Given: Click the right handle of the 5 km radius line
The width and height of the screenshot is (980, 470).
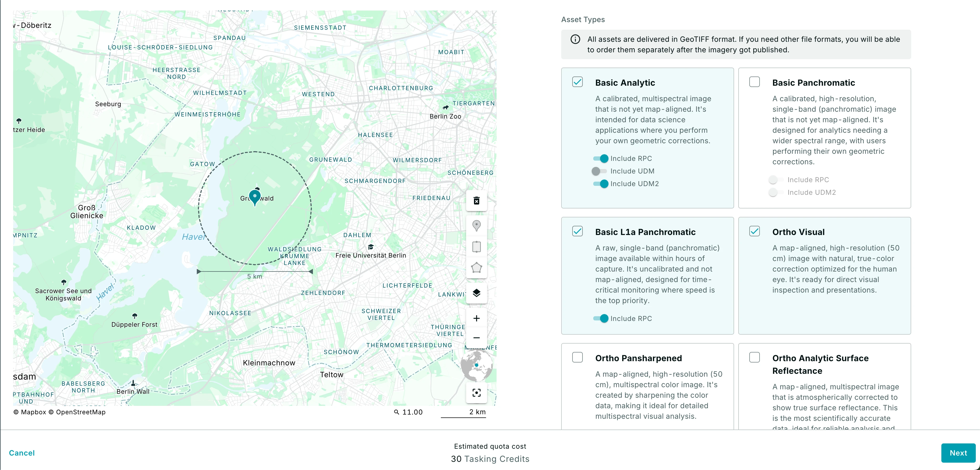Looking at the screenshot, I should tap(311, 271).
